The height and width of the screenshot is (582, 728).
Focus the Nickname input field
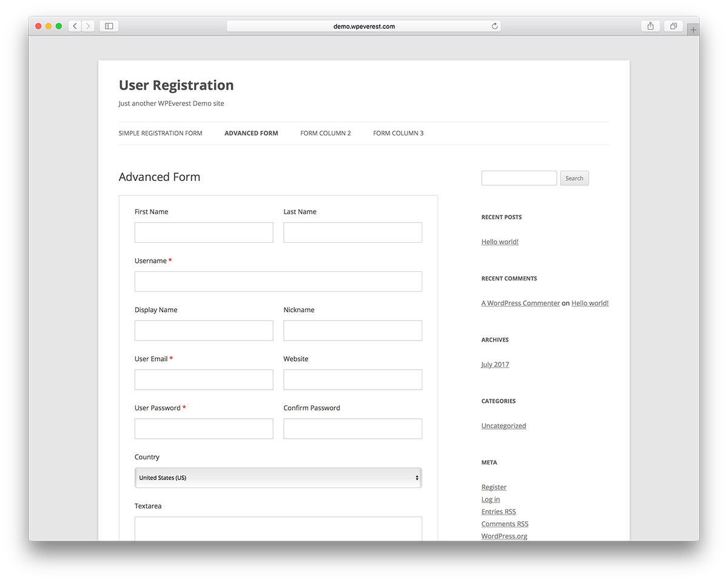coord(352,331)
